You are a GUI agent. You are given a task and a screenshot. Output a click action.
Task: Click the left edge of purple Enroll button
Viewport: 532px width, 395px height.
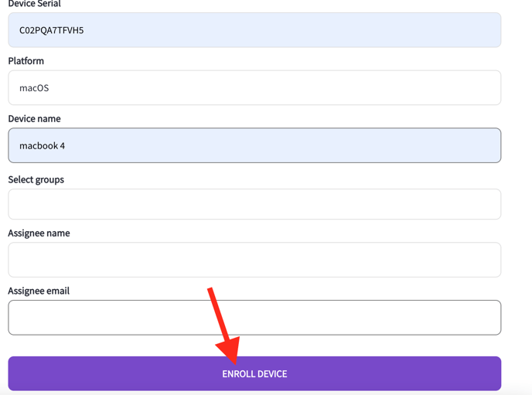[14, 373]
